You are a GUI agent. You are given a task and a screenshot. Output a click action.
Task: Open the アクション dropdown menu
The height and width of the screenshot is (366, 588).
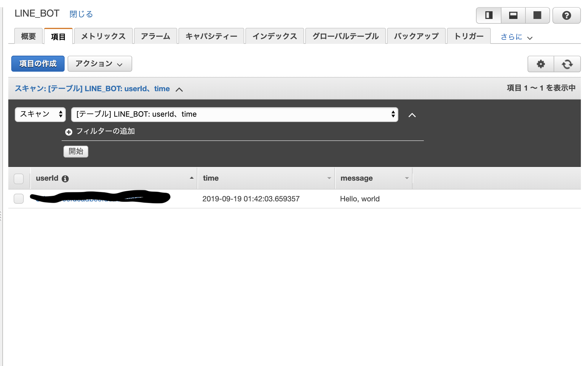coord(100,64)
